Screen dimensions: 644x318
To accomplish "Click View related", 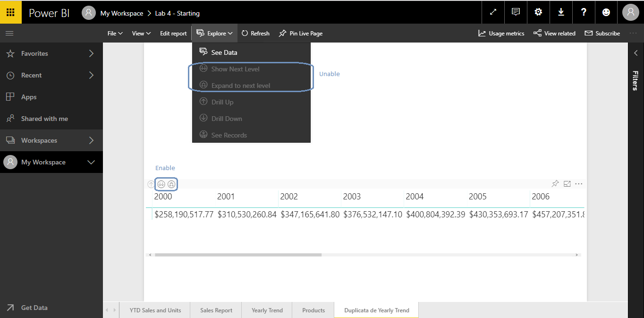I will click(x=554, y=34).
